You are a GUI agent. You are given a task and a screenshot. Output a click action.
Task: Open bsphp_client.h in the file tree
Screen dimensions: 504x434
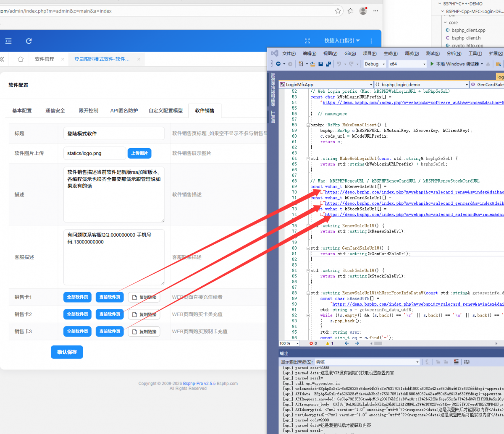(466, 38)
